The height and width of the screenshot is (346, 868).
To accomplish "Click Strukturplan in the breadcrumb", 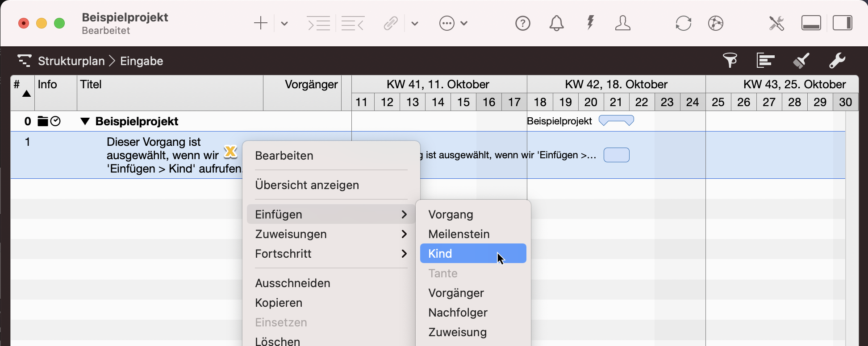I will [71, 61].
